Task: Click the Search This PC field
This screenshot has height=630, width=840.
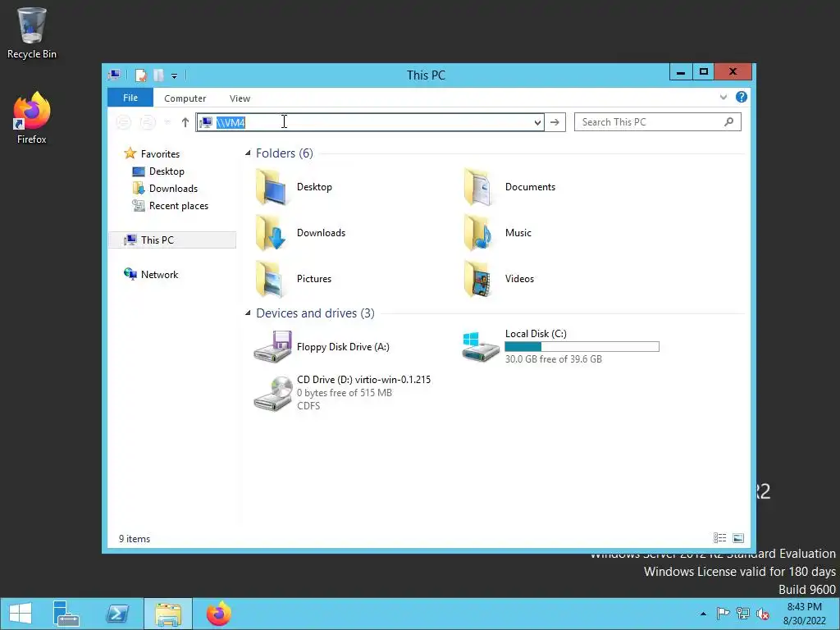Action: [658, 122]
